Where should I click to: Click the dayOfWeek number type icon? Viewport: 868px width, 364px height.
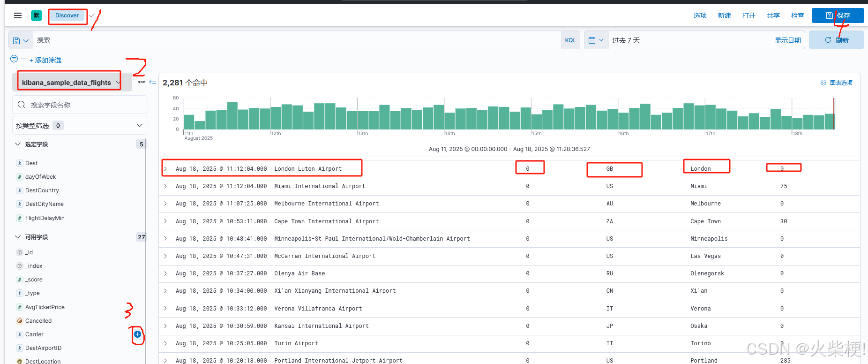[20, 177]
